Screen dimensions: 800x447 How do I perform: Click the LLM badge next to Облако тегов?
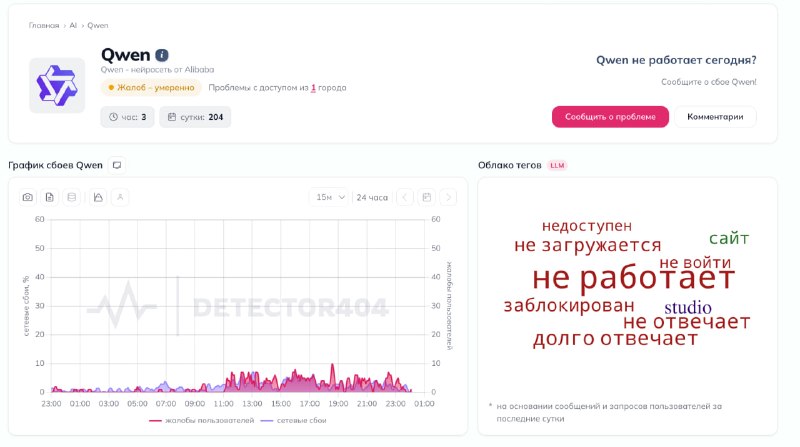click(557, 165)
